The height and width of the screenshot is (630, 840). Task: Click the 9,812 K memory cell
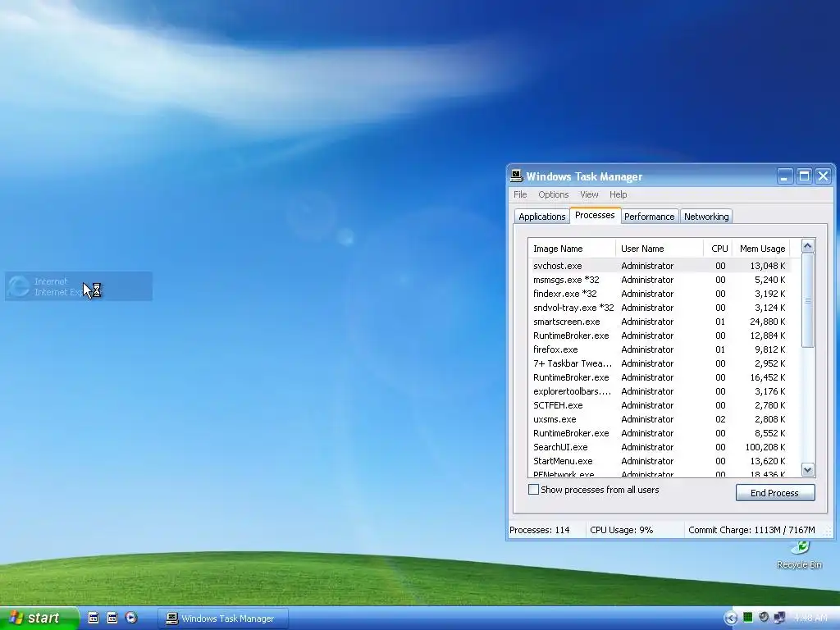click(x=769, y=349)
